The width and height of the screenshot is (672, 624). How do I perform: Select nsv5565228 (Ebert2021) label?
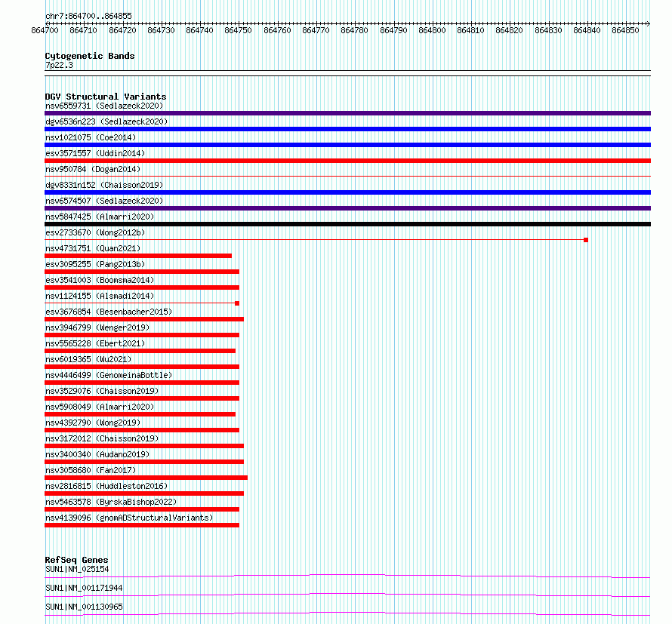[x=95, y=343]
